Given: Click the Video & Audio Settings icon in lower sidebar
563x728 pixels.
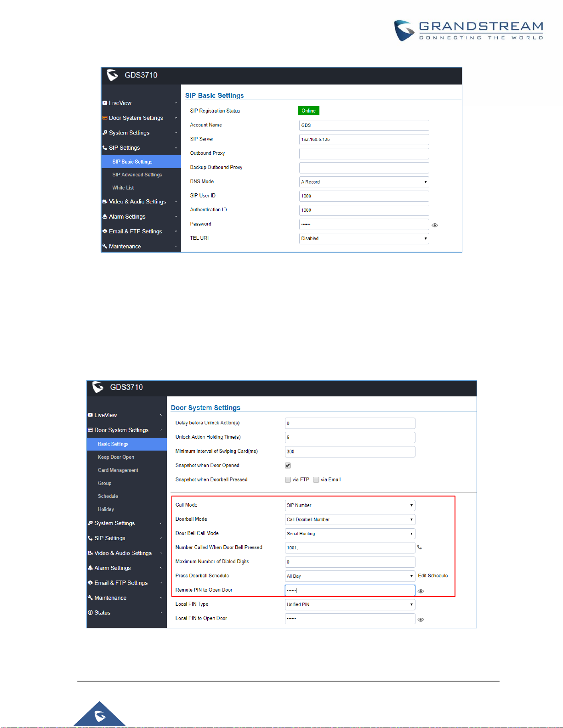Looking at the screenshot, I should (91, 553).
